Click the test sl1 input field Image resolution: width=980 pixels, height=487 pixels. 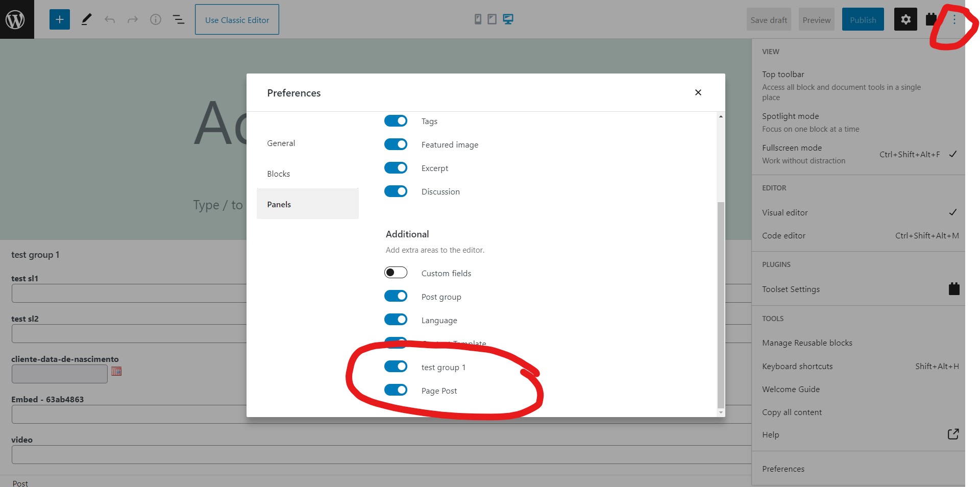pos(129,293)
